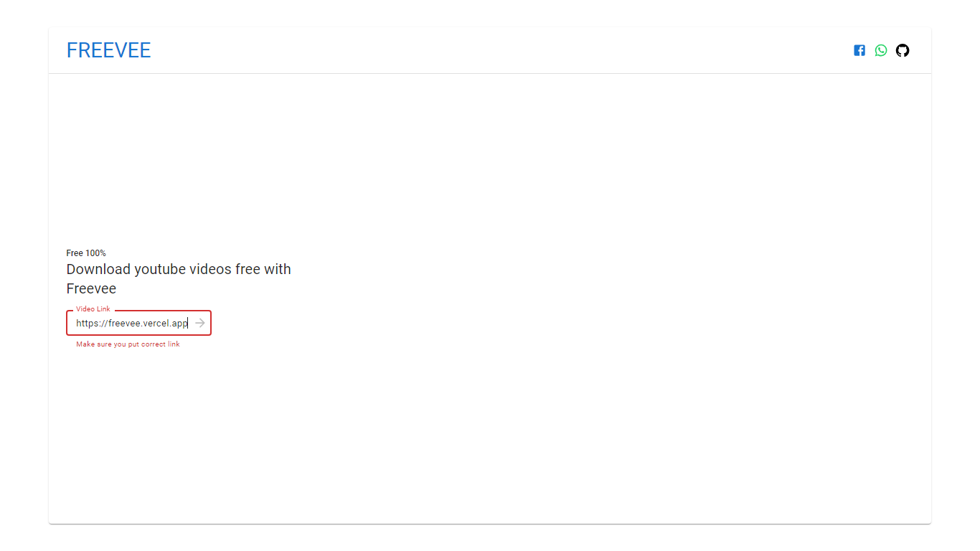The width and height of the screenshot is (980, 551).
Task: Click the 'vercel.app' part of the entered link
Action: tap(166, 323)
